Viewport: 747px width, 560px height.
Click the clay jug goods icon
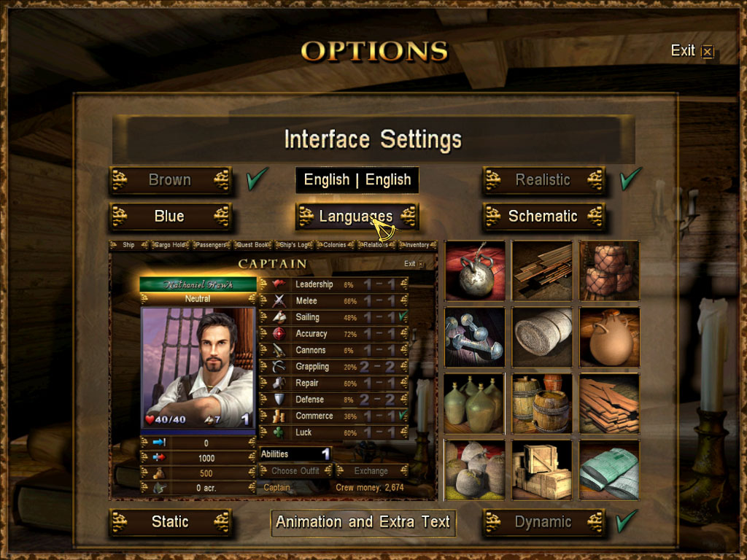coord(609,337)
